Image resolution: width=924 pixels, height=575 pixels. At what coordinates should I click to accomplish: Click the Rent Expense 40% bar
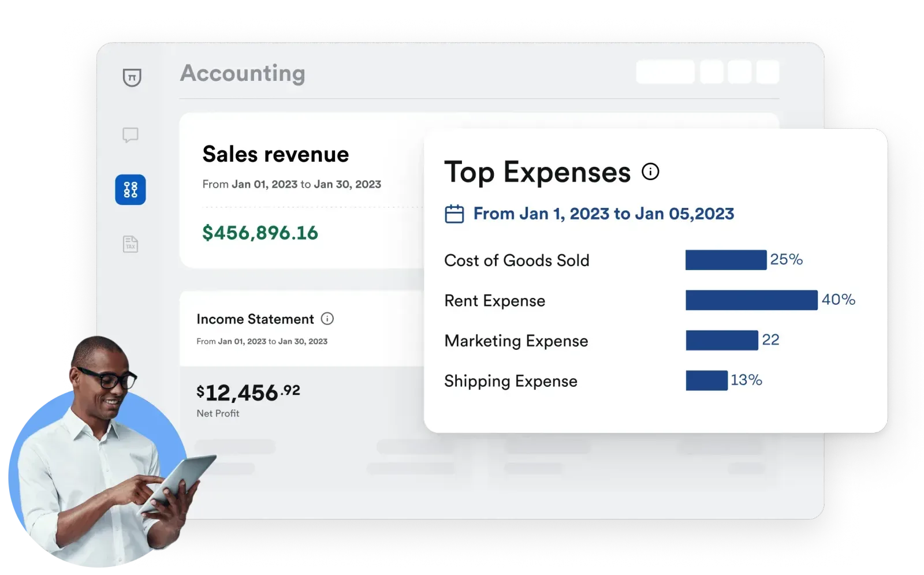[x=751, y=300]
